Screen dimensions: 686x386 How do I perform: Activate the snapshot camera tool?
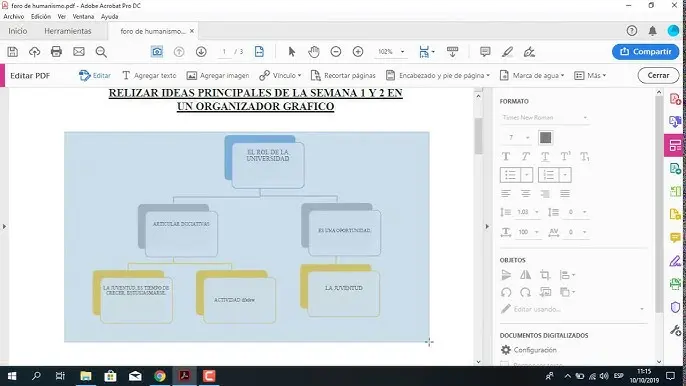[x=157, y=52]
